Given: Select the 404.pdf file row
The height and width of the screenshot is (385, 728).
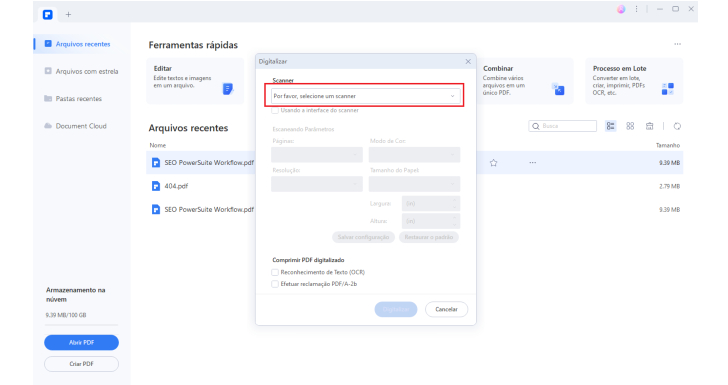Looking at the screenshot, I should 415,186.
